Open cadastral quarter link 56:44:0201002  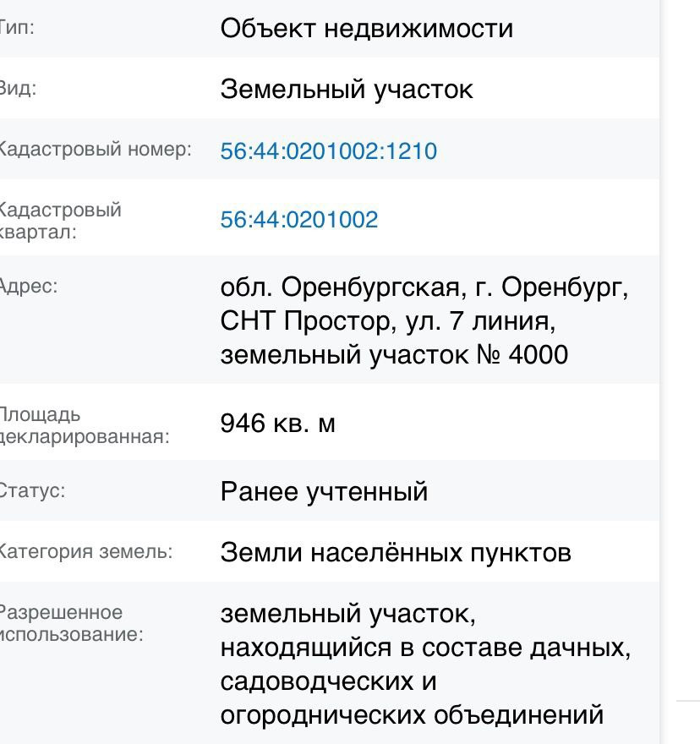(298, 220)
